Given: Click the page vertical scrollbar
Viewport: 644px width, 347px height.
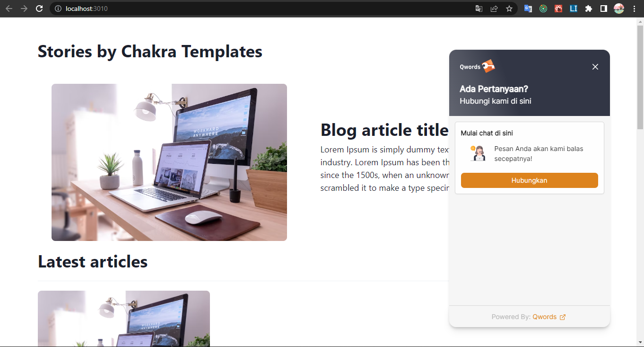Looking at the screenshot, I should click(640, 182).
